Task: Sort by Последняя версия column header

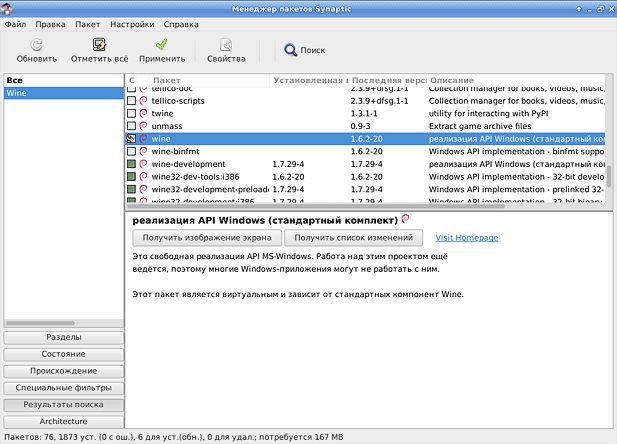Action: coord(388,80)
